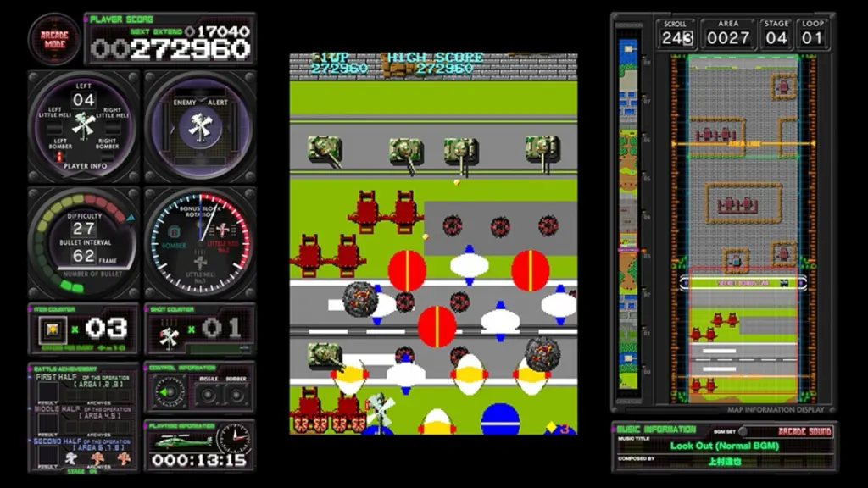
Task: Click the analog clock in Playtime Information
Action: [x=233, y=439]
